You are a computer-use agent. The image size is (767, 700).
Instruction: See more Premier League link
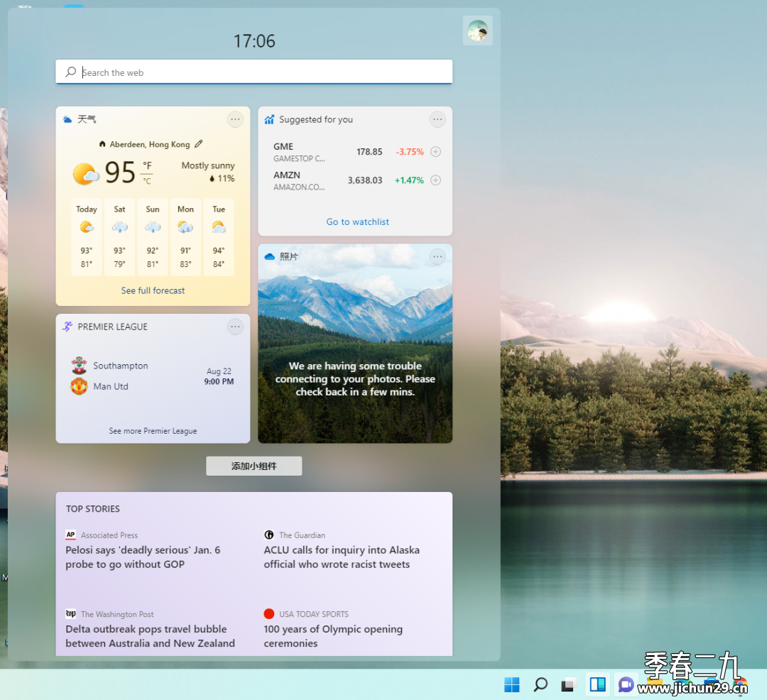pos(153,431)
